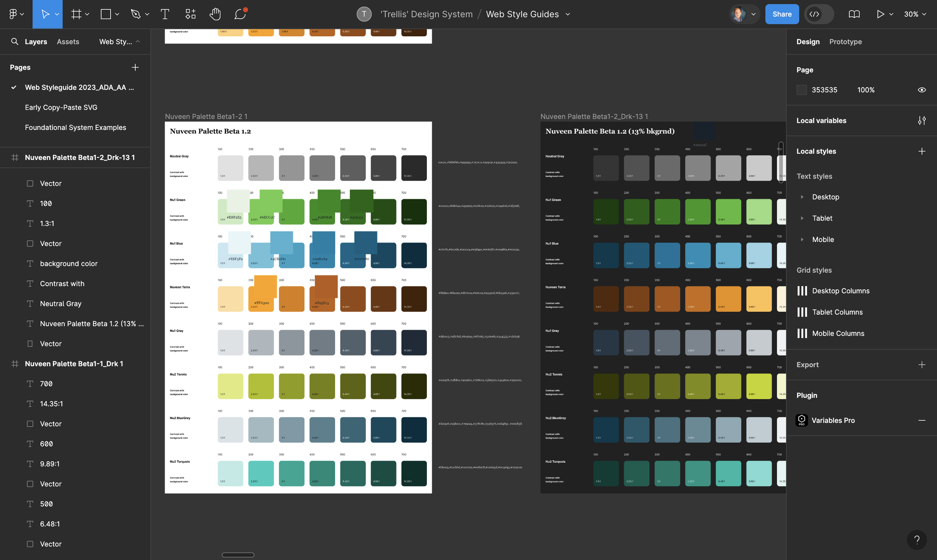Viewport: 937px width, 560px height.
Task: Search layers with magnifier icon
Action: point(15,42)
